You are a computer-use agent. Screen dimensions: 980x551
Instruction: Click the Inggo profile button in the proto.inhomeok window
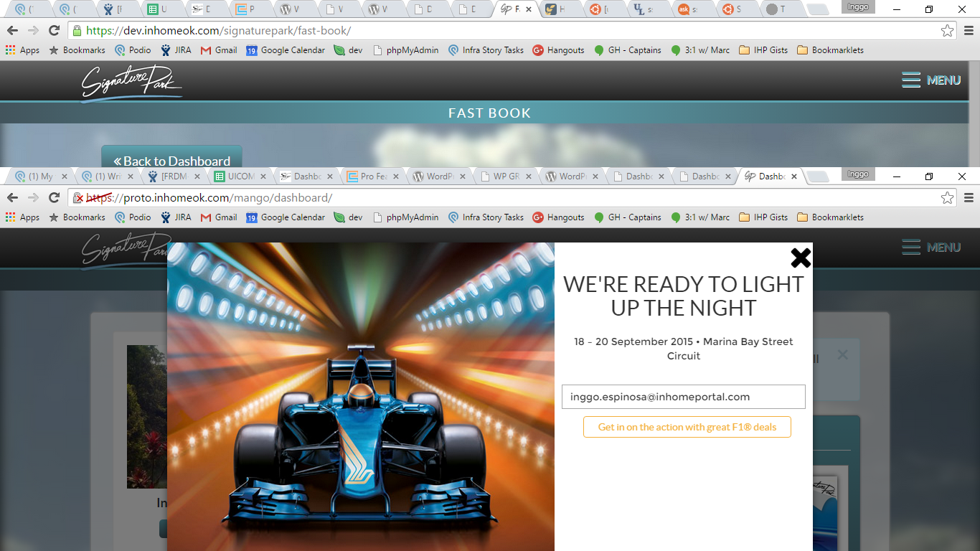(857, 174)
